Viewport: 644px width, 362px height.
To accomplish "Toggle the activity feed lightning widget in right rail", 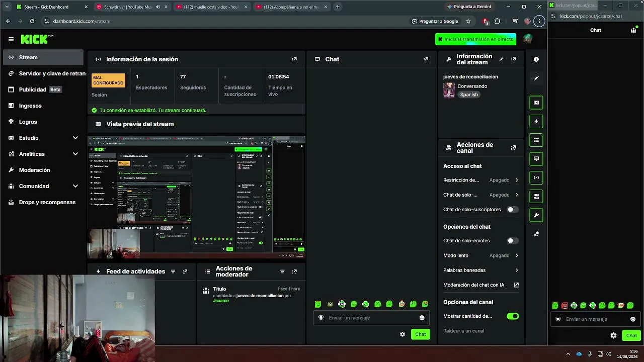I will point(536,121).
